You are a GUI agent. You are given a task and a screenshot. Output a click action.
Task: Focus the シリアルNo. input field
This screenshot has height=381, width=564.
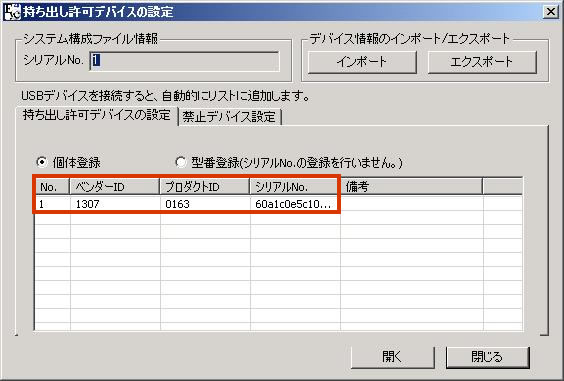click(184, 61)
